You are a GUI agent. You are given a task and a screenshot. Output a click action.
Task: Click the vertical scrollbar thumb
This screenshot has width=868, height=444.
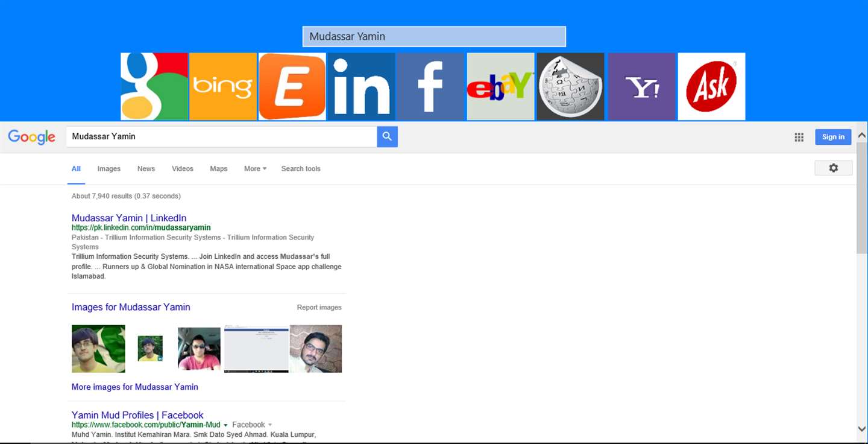click(x=861, y=198)
